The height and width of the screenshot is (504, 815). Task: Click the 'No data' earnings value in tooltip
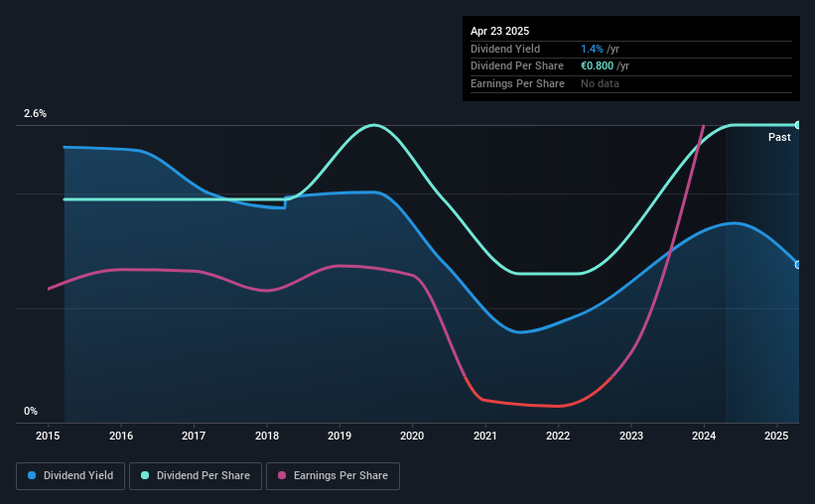click(x=600, y=83)
